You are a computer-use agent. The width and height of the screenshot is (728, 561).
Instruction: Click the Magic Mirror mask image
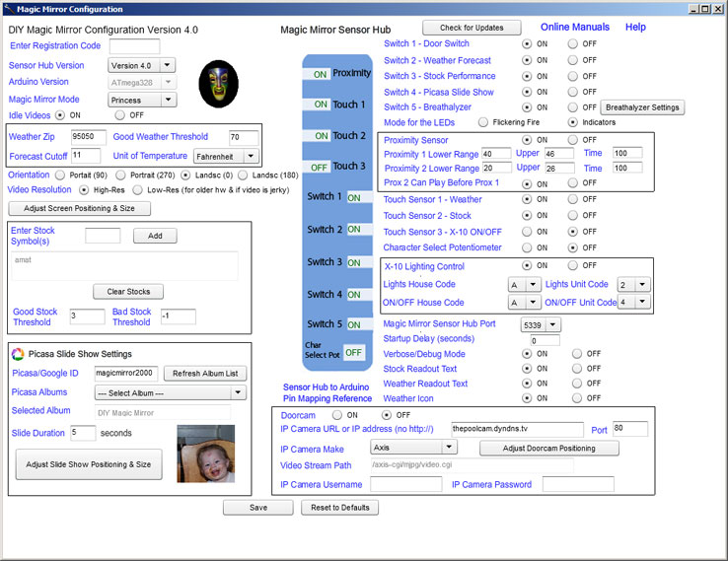(x=219, y=84)
